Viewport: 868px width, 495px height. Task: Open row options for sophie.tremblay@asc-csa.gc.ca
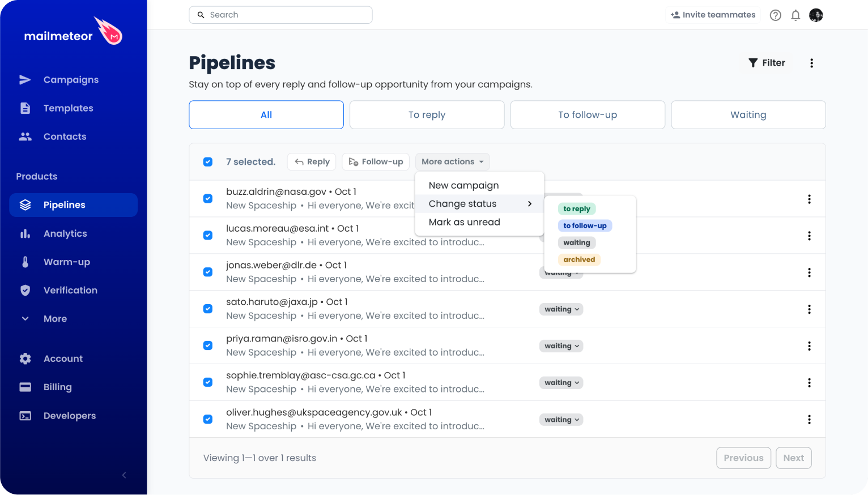[x=809, y=383]
